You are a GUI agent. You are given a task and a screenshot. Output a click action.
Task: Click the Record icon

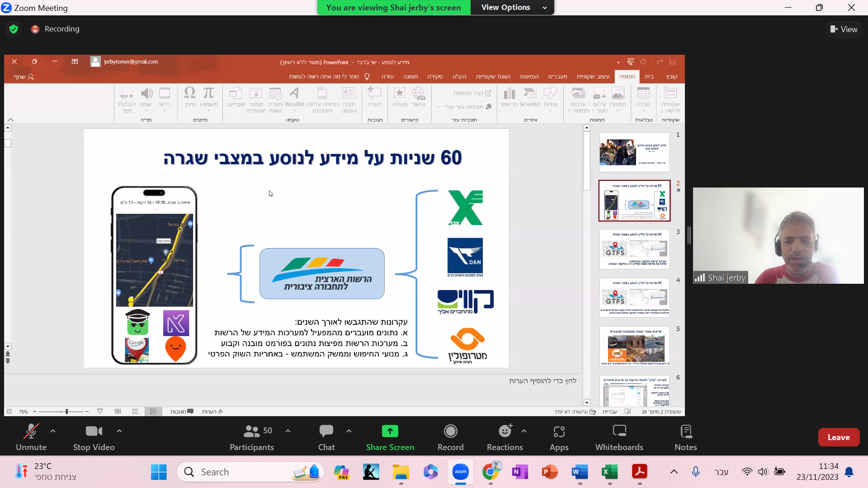[450, 432]
